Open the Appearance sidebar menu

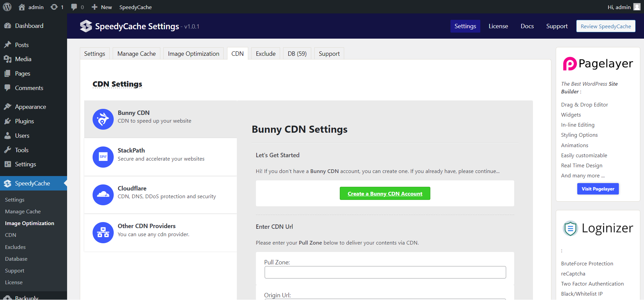30,107
